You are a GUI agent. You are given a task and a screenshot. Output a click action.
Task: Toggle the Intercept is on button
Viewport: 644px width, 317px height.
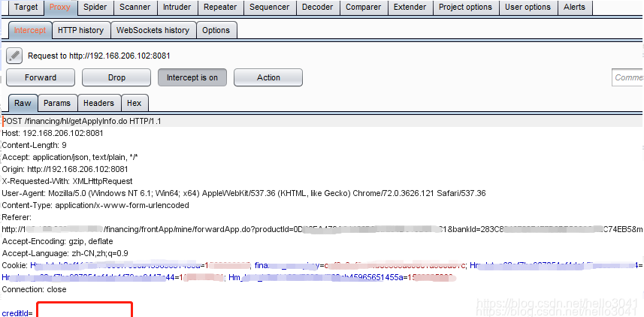[x=192, y=77]
